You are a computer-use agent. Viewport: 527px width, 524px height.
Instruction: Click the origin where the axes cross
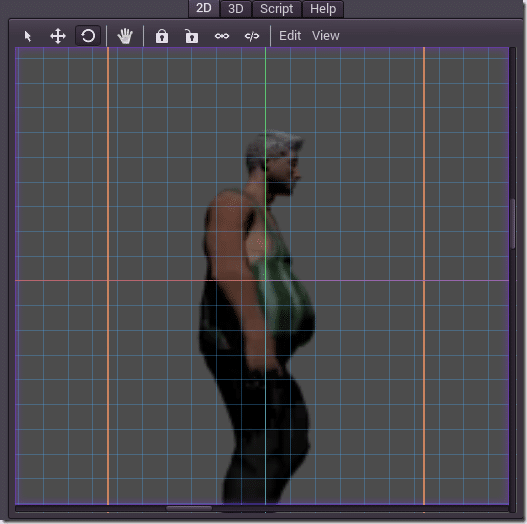[266, 280]
